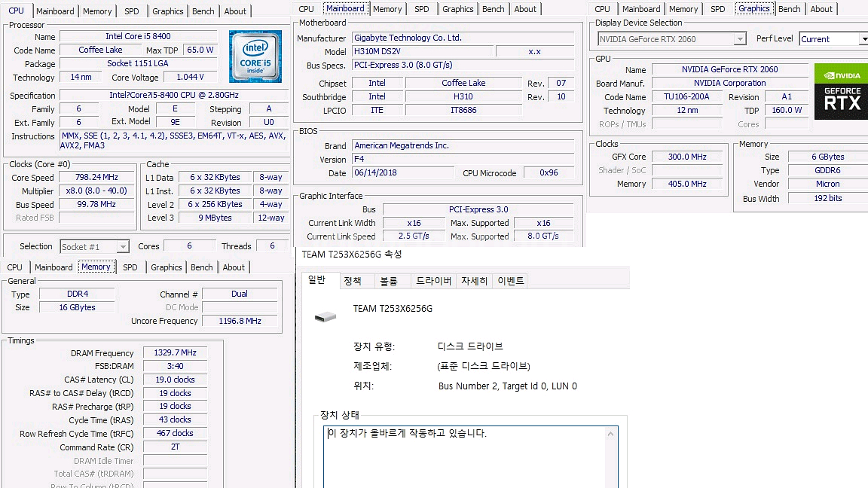
Task: Select the 자세히 tab
Action: (475, 281)
